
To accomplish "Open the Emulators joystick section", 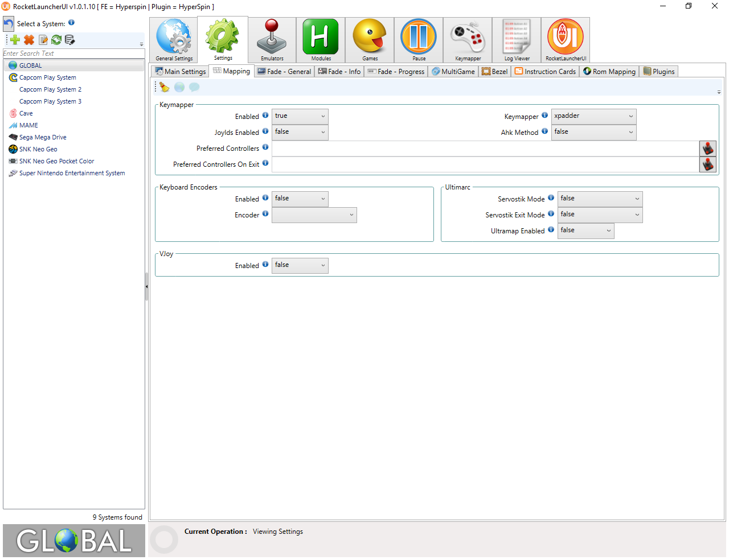I will 272,40.
